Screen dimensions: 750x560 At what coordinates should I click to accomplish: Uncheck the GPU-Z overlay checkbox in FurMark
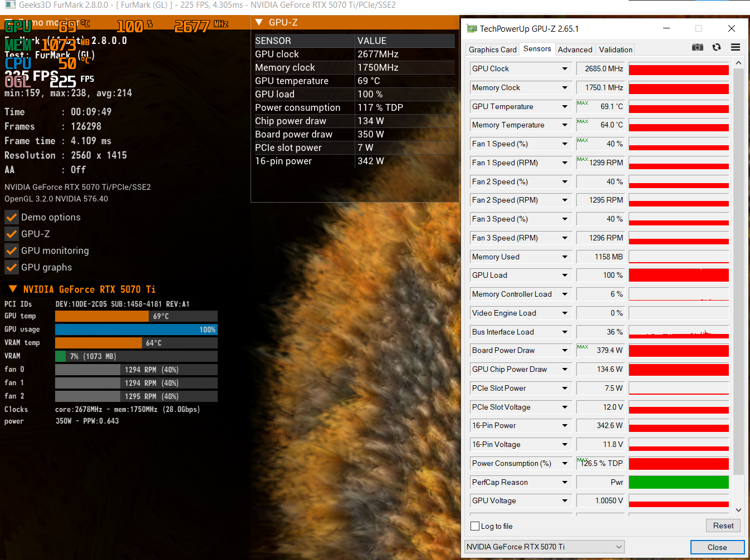(12, 234)
